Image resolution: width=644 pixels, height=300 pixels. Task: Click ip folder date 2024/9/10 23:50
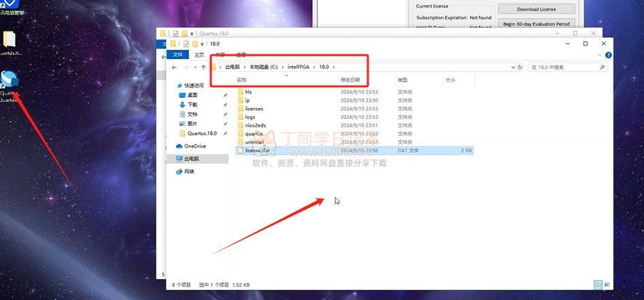pyautogui.click(x=359, y=100)
